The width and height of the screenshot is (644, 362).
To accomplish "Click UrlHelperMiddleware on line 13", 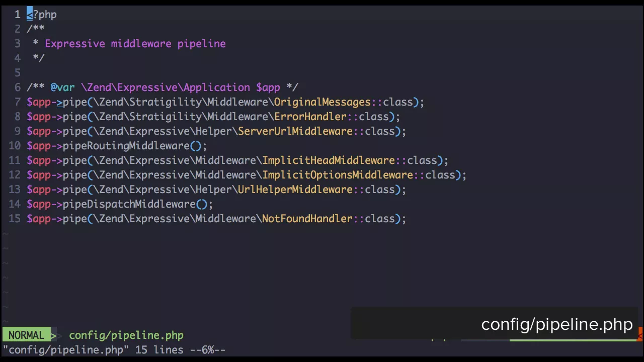I will [x=295, y=190].
